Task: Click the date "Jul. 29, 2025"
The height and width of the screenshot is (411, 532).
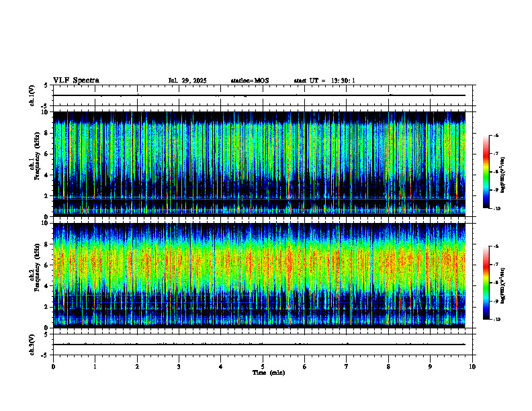Action: pos(187,81)
